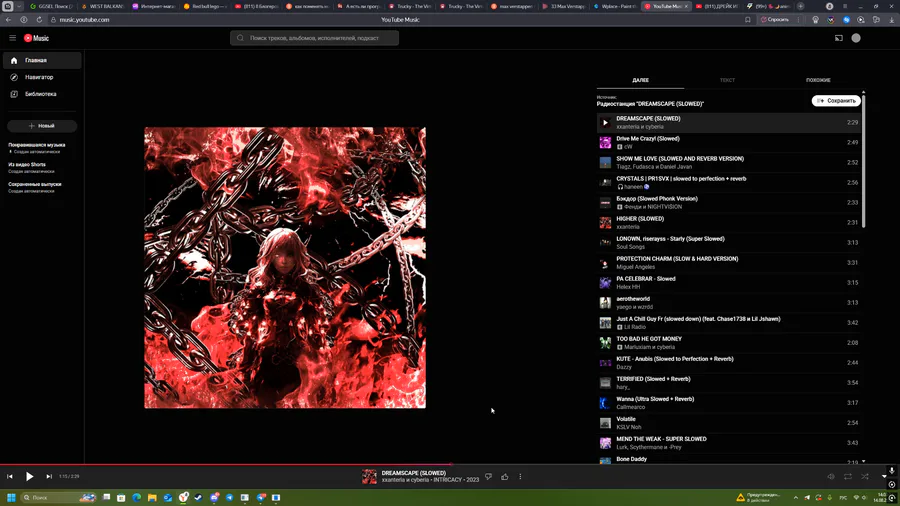Select Wanna (Ultra Slowed + Reverb) track

(x=728, y=403)
